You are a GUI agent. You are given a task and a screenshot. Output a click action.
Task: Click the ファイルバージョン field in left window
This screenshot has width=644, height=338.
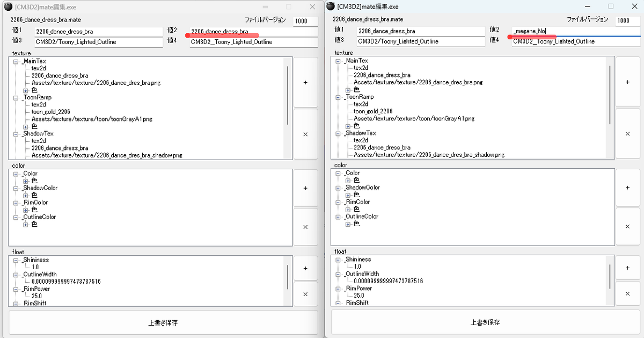tap(305, 21)
